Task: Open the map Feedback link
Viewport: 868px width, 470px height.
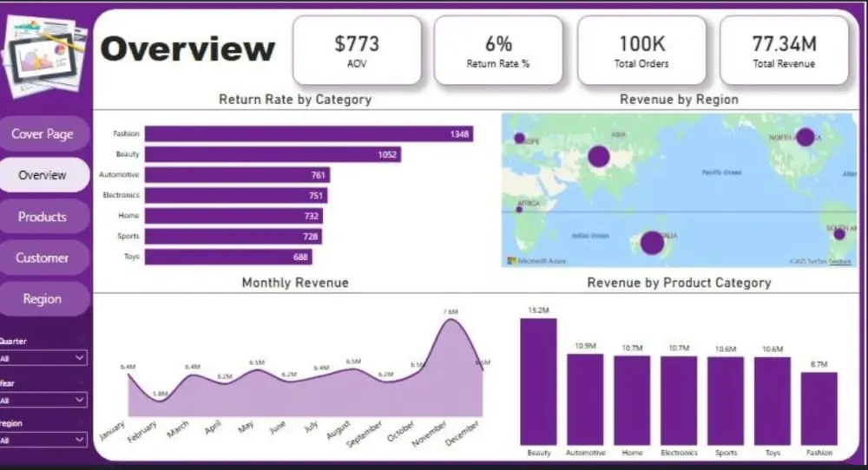Action: 839,262
